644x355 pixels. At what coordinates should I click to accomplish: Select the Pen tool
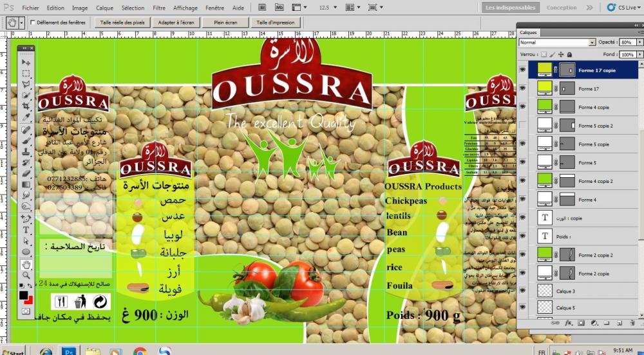tap(26, 218)
